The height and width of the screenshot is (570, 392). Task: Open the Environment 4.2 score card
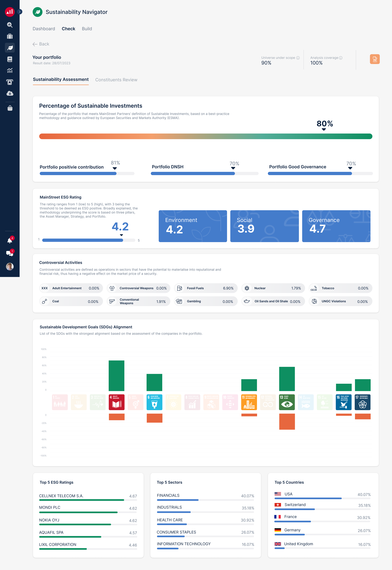click(193, 226)
